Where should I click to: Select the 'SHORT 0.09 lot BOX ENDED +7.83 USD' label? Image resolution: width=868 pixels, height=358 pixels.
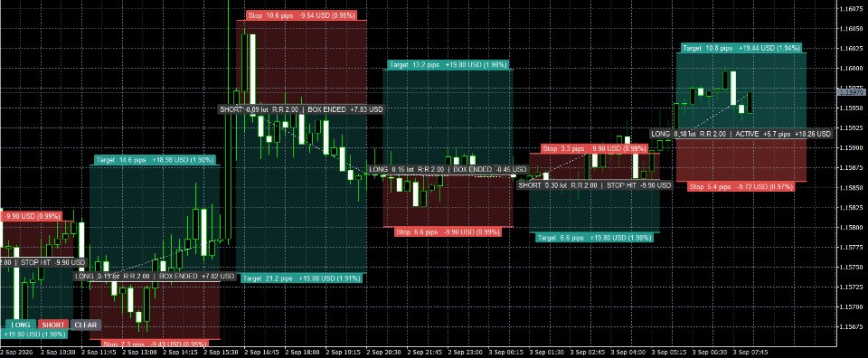coord(301,109)
